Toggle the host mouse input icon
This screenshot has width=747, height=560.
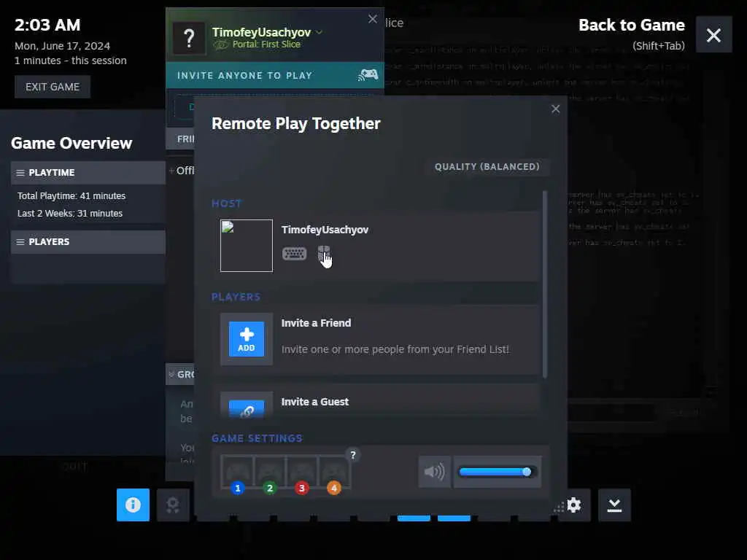click(324, 254)
